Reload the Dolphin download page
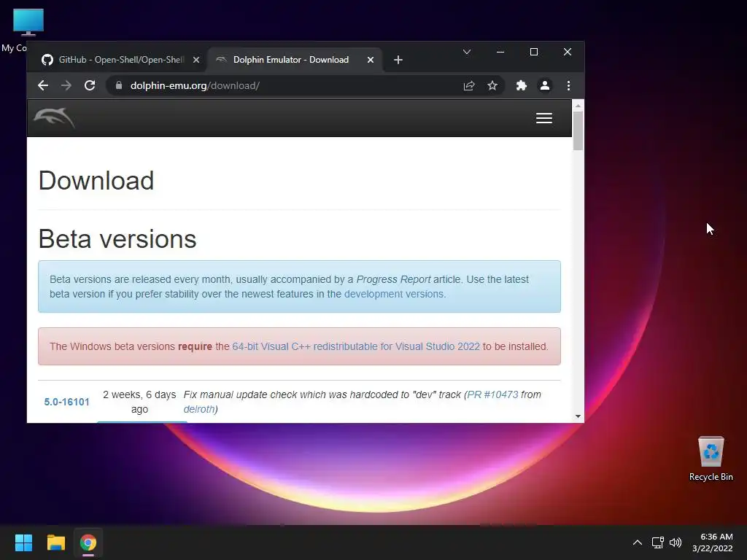The height and width of the screenshot is (560, 747). pos(90,86)
